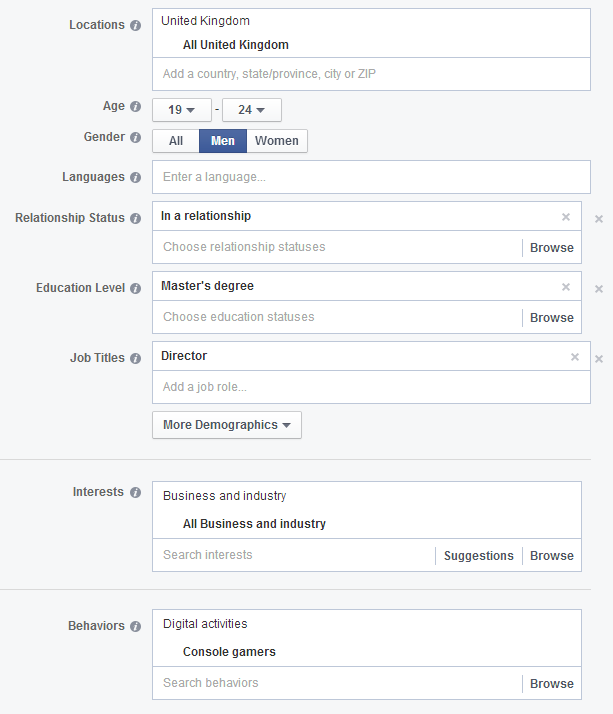Click the Enter a language field

point(371,177)
